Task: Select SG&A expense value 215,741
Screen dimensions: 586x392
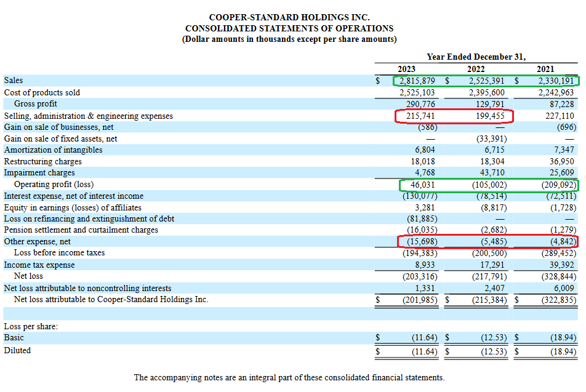Action: pyautogui.click(x=420, y=116)
